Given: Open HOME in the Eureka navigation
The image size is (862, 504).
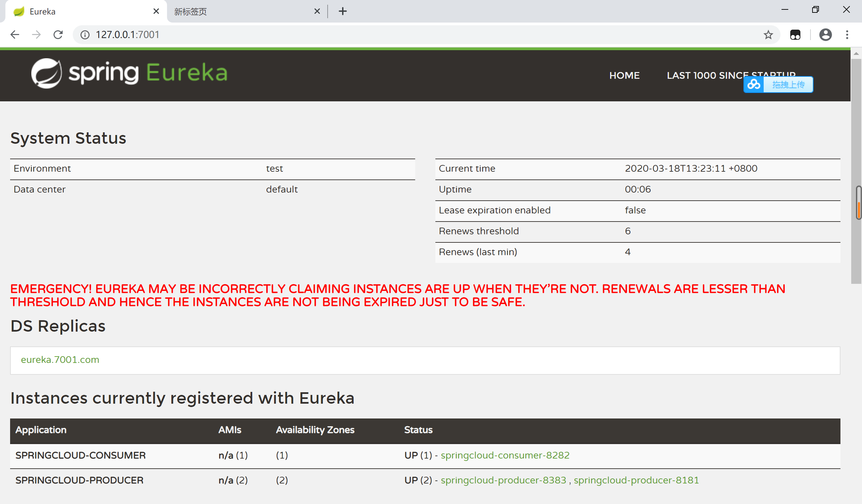Looking at the screenshot, I should pyautogui.click(x=624, y=75).
